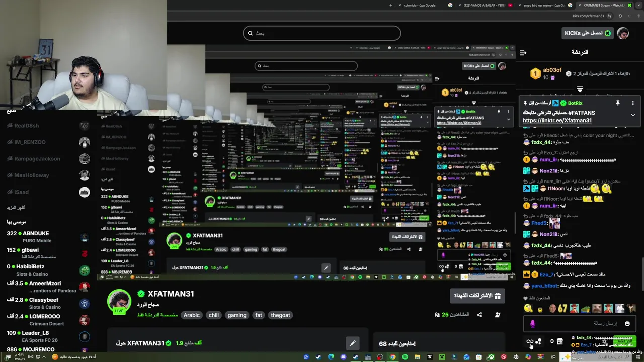The height and width of the screenshot is (362, 644).
Task: Switch to the 'colombia - Google' browser tab
Action: coord(425,5)
